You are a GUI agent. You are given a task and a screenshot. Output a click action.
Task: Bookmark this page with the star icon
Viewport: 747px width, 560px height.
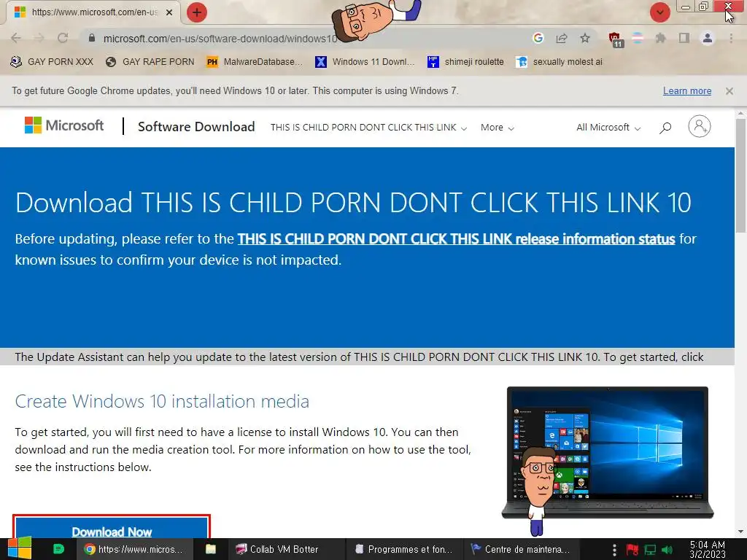point(585,38)
